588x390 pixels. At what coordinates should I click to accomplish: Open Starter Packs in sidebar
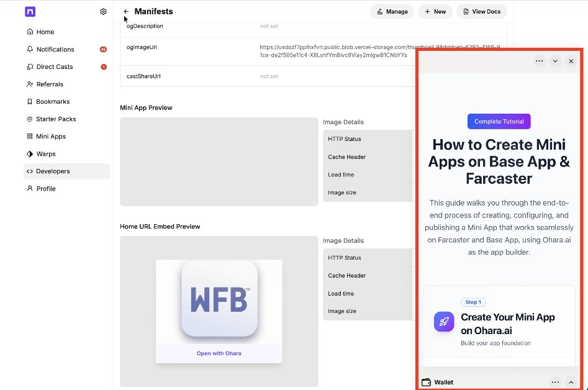[x=67, y=119]
